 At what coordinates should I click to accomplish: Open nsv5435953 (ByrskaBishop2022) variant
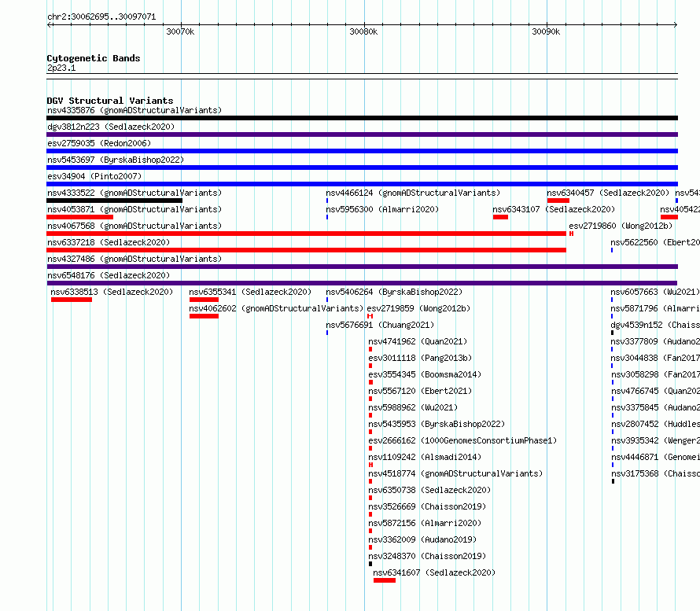click(437, 424)
